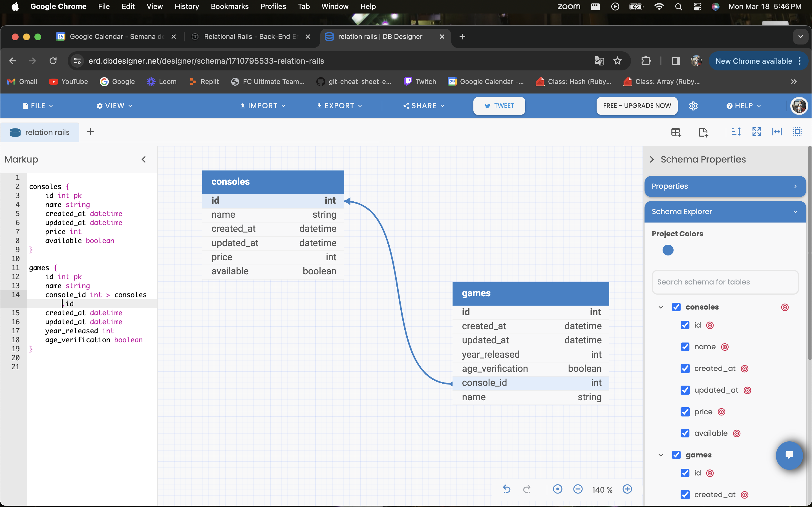
Task: Click the zoom in plus icon
Action: [627, 489]
